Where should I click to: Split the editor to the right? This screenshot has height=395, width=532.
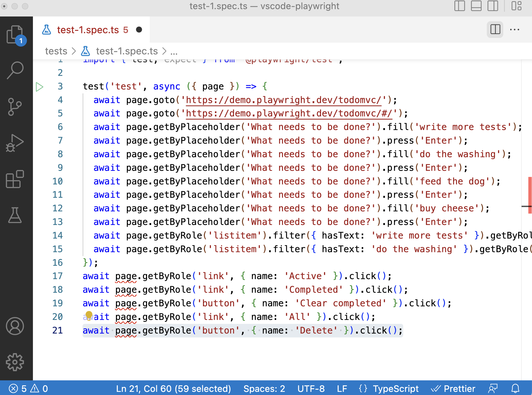coord(495,30)
